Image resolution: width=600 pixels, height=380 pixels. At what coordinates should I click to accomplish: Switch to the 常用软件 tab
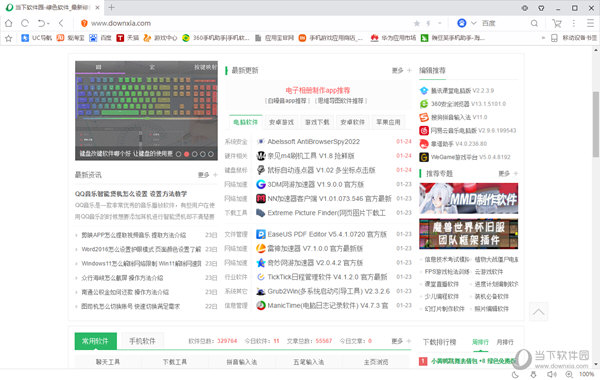95,341
